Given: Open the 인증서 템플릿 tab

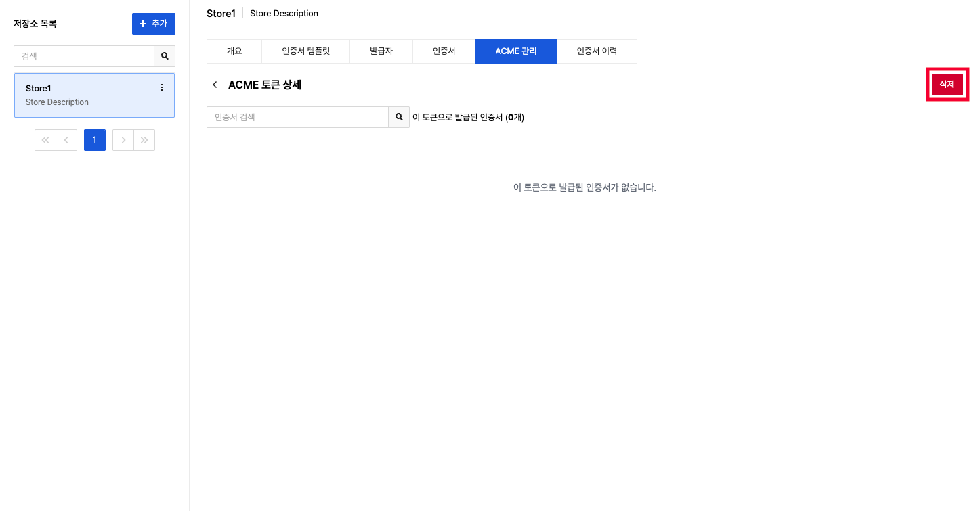Looking at the screenshot, I should tap(305, 51).
